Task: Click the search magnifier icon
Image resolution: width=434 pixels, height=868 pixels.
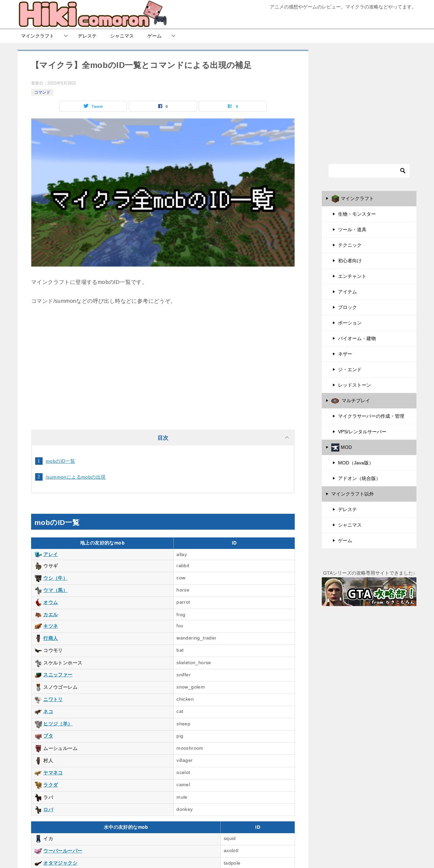Action: click(x=403, y=171)
